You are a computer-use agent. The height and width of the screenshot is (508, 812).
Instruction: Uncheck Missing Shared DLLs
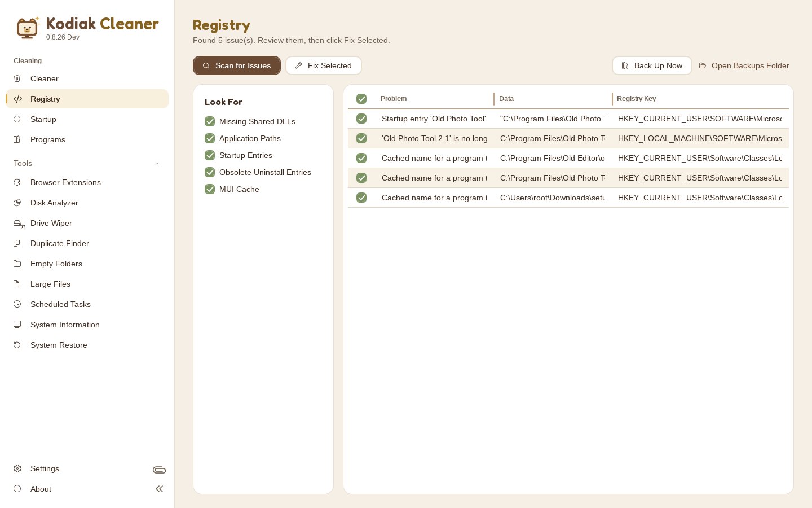coord(210,121)
